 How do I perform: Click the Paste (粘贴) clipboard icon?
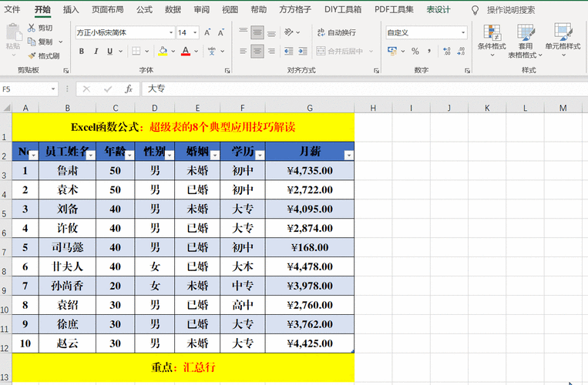click(x=14, y=32)
